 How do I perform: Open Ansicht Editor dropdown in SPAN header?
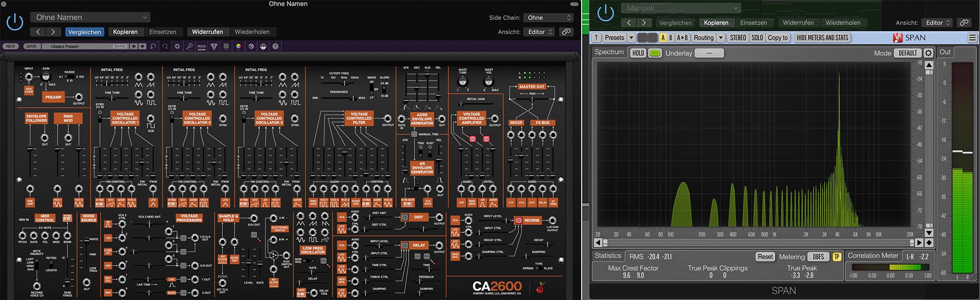click(x=937, y=23)
